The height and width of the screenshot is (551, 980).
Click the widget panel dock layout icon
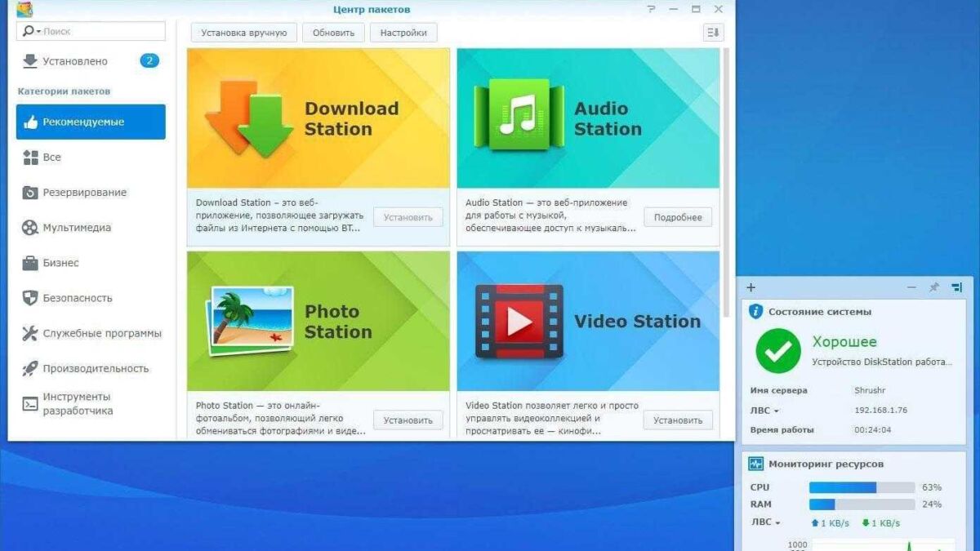coord(956,287)
